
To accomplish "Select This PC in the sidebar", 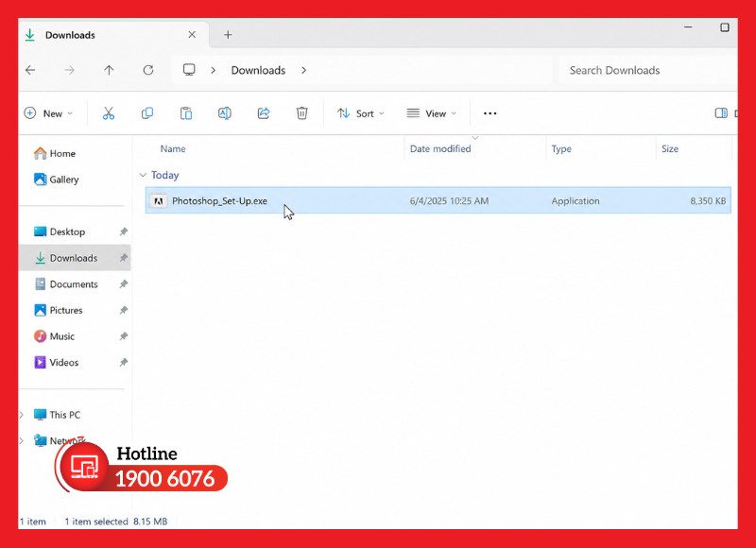I will [x=57, y=415].
